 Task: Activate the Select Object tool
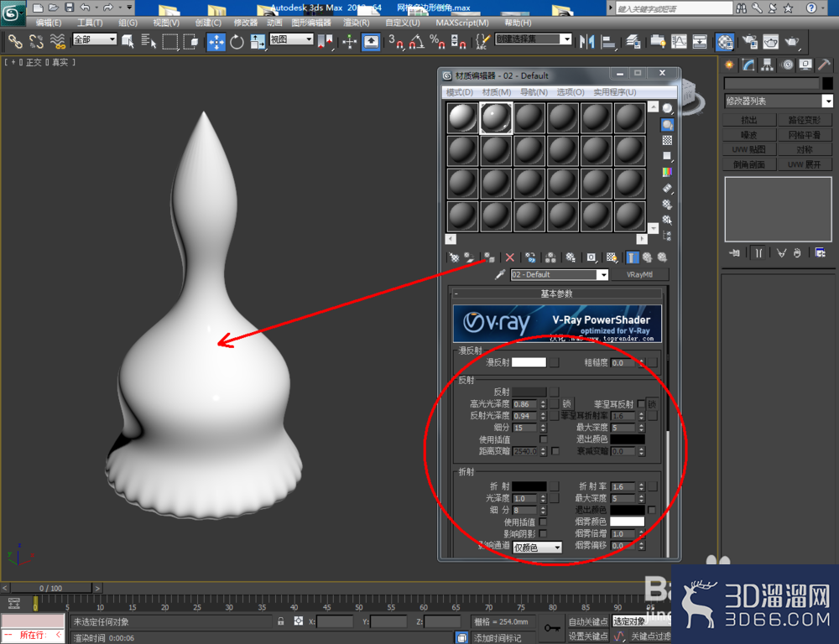click(x=128, y=41)
